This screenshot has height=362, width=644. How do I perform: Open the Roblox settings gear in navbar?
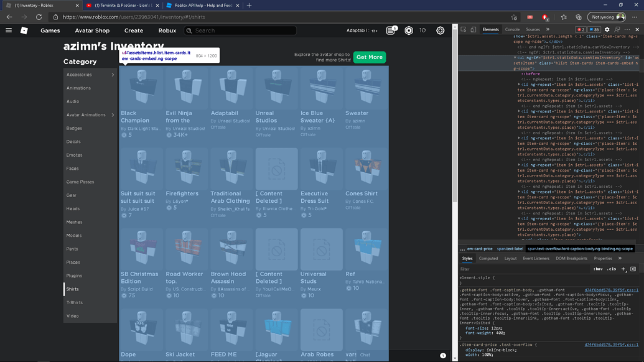(x=441, y=30)
